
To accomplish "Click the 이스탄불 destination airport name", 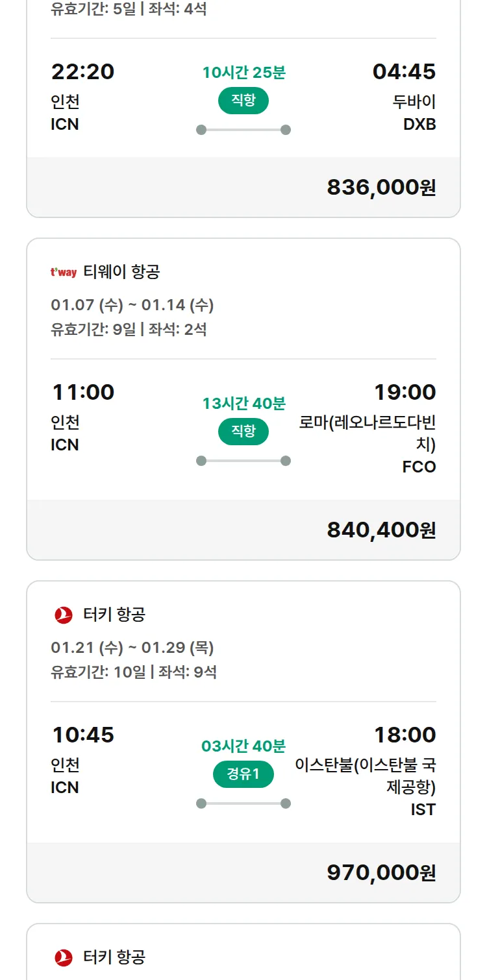I will (366, 776).
